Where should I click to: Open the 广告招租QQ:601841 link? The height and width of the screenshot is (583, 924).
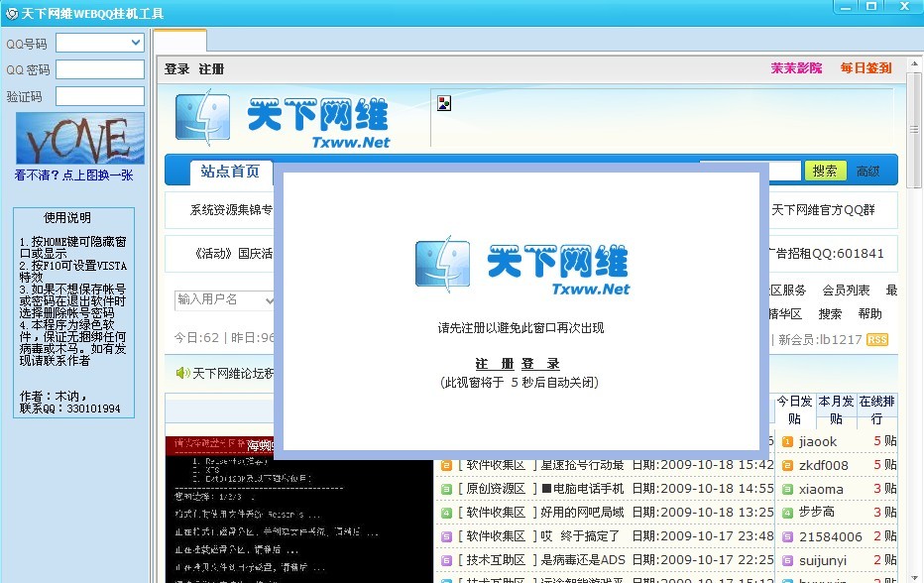tap(827, 254)
